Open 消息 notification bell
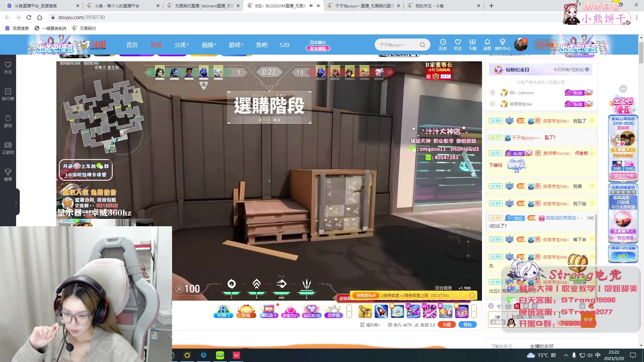The image size is (644, 362). pyautogui.click(x=487, y=45)
